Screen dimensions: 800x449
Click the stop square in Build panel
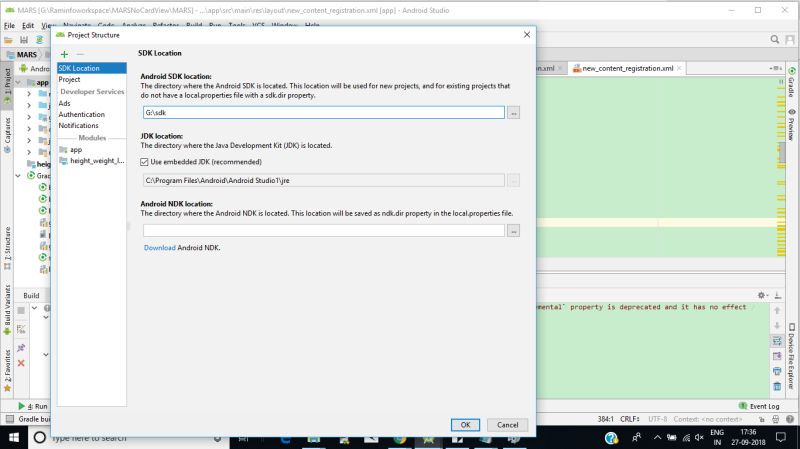tap(21, 310)
